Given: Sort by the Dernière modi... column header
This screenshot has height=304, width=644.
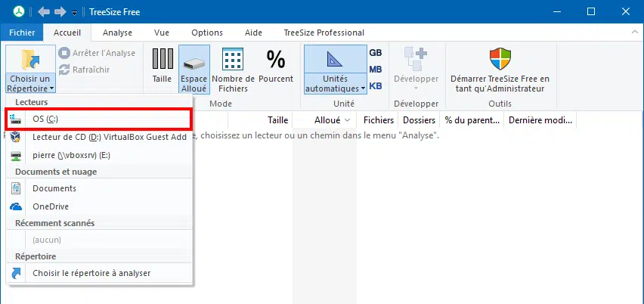Looking at the screenshot, I should pyautogui.click(x=540, y=120).
